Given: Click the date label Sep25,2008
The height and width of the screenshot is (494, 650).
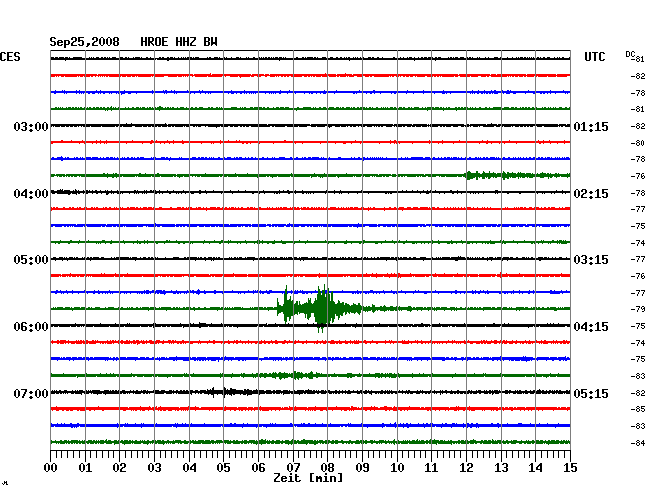Looking at the screenshot, I should point(85,42).
